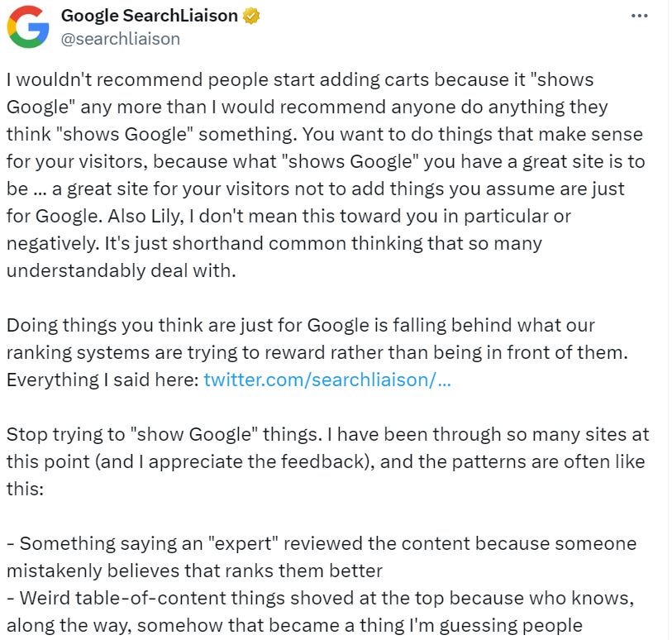The image size is (672, 640).
Task: Open the Google 'G' profile avatar
Action: coord(27,26)
